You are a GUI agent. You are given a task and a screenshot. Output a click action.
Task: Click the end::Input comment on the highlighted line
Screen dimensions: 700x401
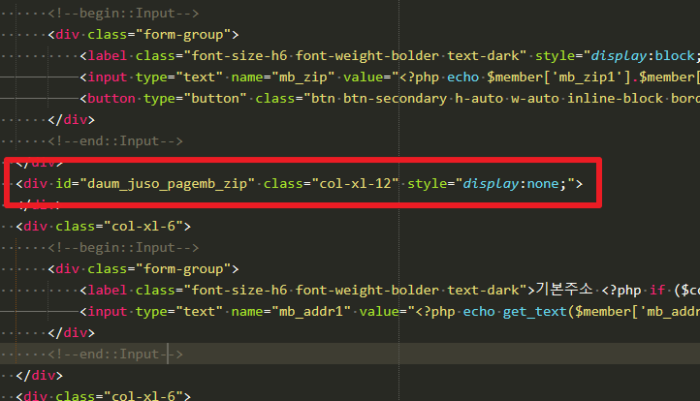click(x=115, y=354)
